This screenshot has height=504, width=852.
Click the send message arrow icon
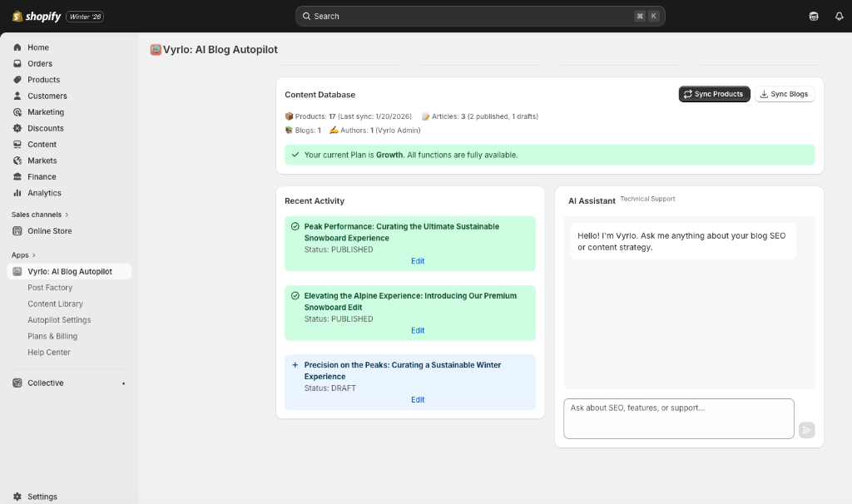point(806,430)
